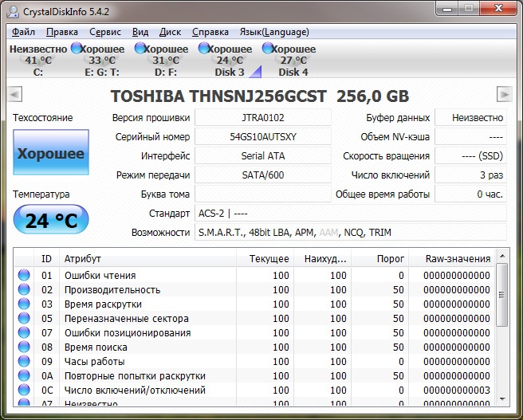Viewport: 523px width, 420px height.
Task: Click the status orb of attribute 03
Action: point(24,304)
